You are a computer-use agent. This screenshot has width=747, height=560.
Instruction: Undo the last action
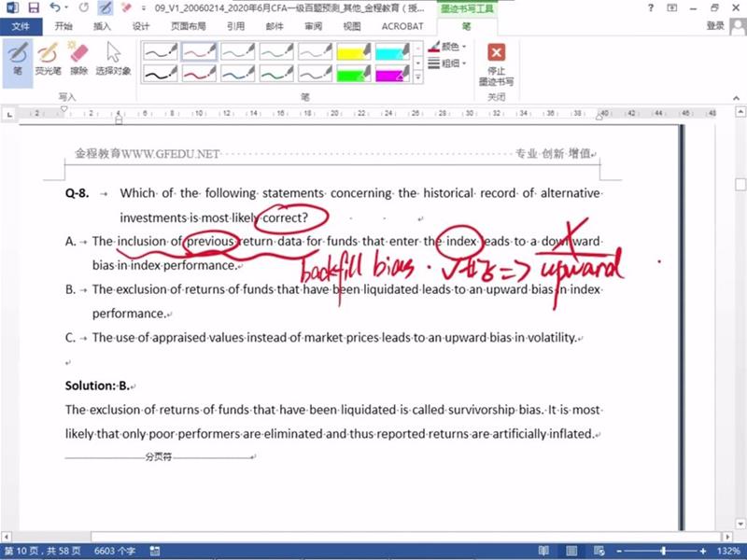pos(55,7)
